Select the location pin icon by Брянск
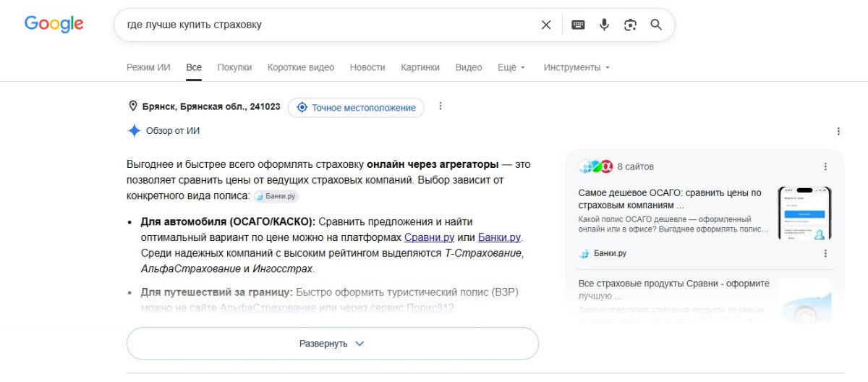 (132, 106)
